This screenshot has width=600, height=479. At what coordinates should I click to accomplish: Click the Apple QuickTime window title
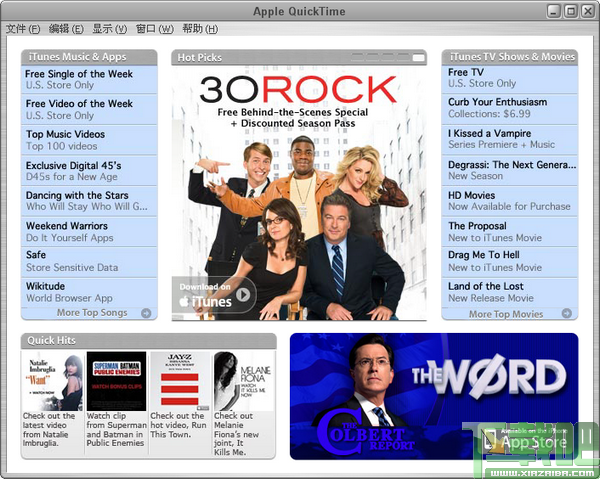(x=299, y=11)
